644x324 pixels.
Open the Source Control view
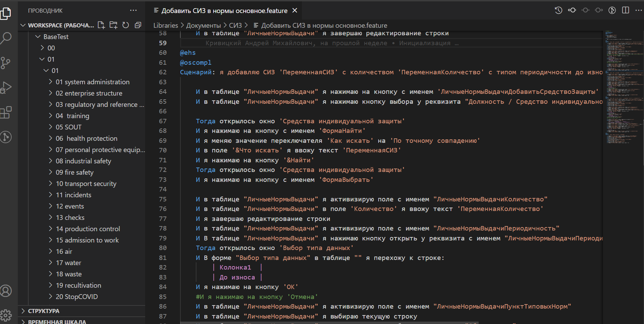pyautogui.click(x=6, y=63)
